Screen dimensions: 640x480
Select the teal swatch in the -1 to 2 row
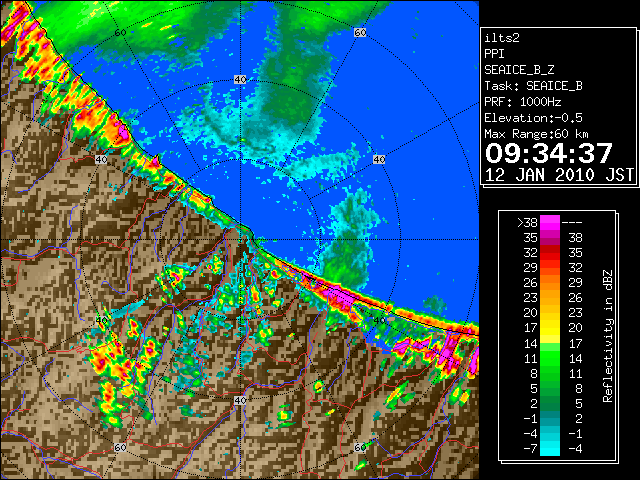[550, 418]
